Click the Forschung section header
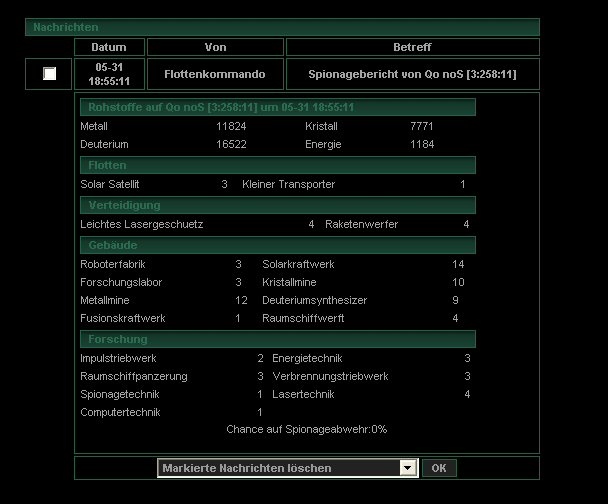This screenshot has width=608, height=504. [x=278, y=339]
